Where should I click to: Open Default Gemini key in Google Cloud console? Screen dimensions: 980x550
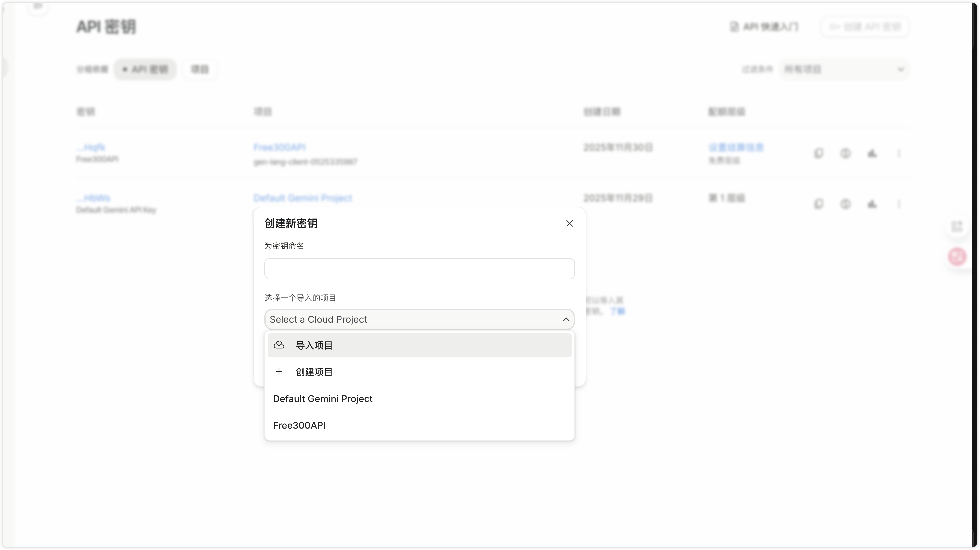(x=872, y=204)
